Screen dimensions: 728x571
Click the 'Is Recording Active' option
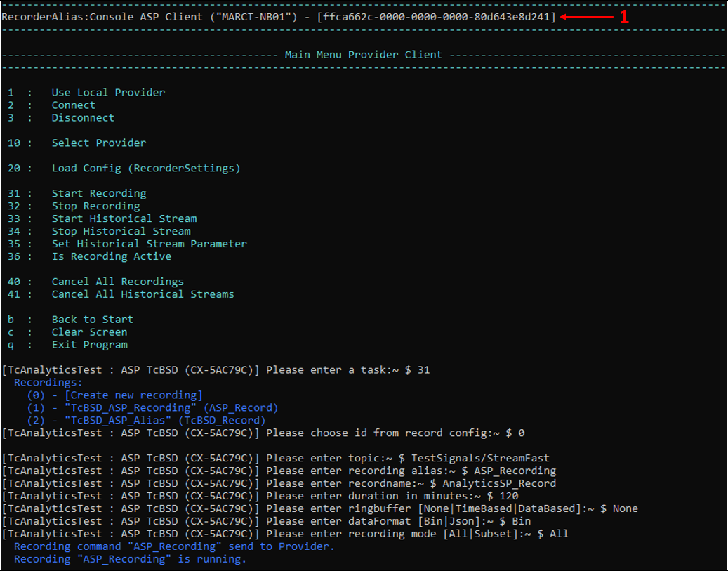pos(111,257)
